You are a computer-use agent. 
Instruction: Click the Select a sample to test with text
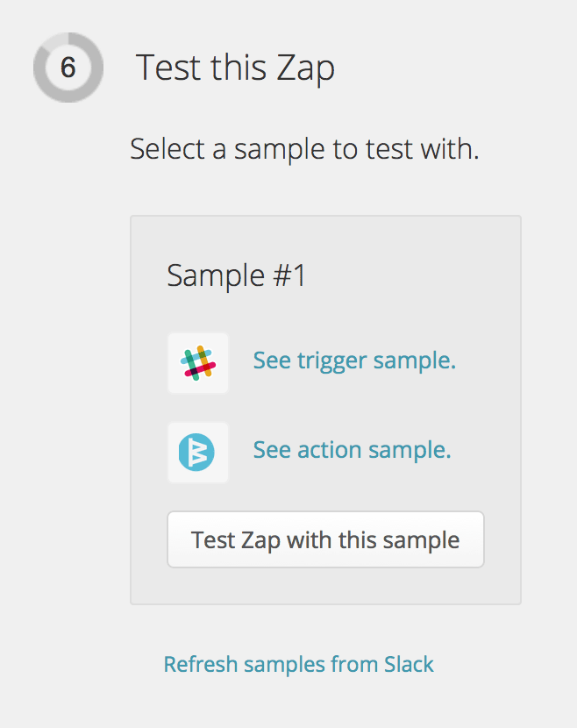pyautogui.click(x=304, y=149)
